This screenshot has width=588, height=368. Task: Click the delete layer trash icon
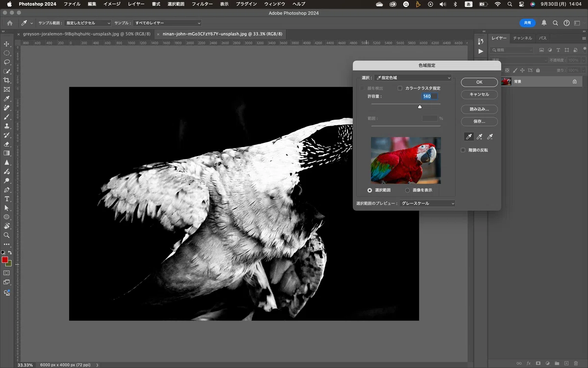coord(575,363)
